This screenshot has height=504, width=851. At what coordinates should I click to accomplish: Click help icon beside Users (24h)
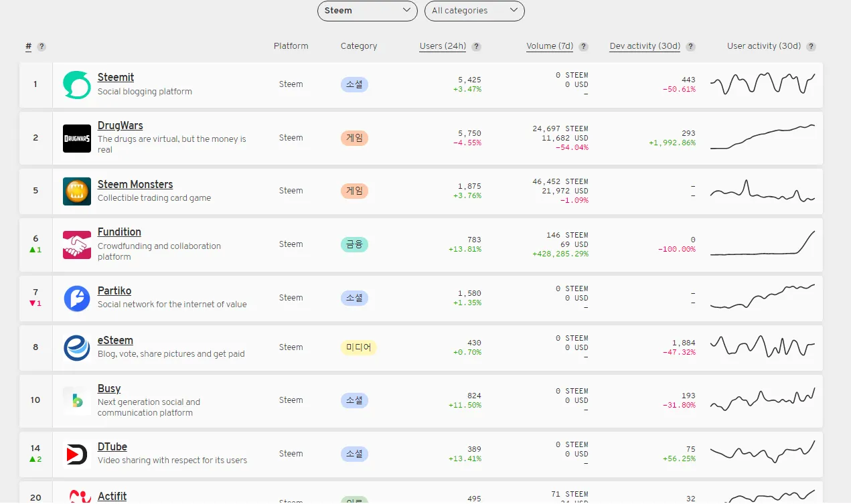point(476,47)
